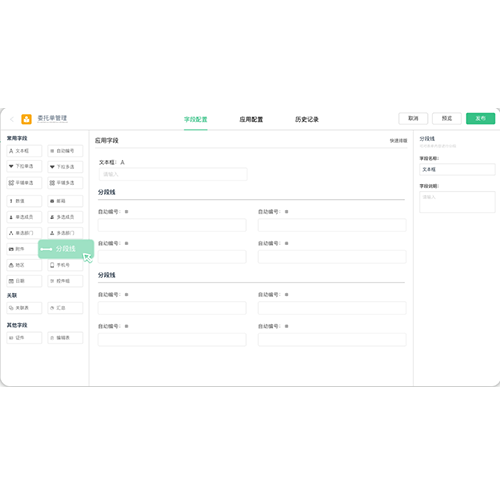Focus the 字段名称 field name input
The height and width of the screenshot is (500, 500).
(457, 169)
